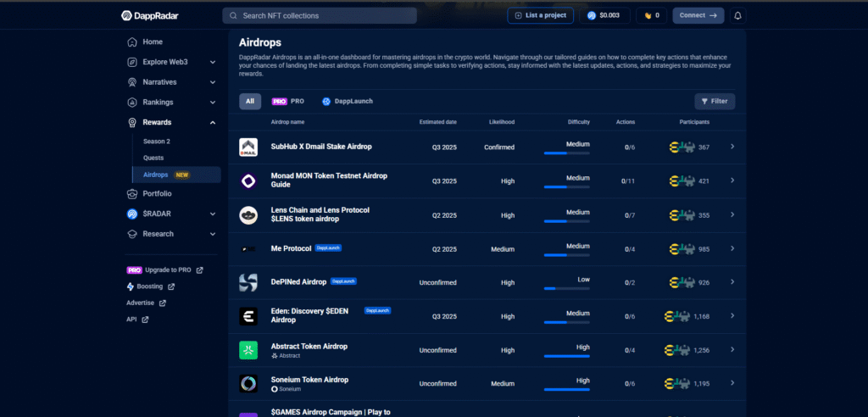Click the Estimated date column header
The image size is (868, 417).
point(438,122)
